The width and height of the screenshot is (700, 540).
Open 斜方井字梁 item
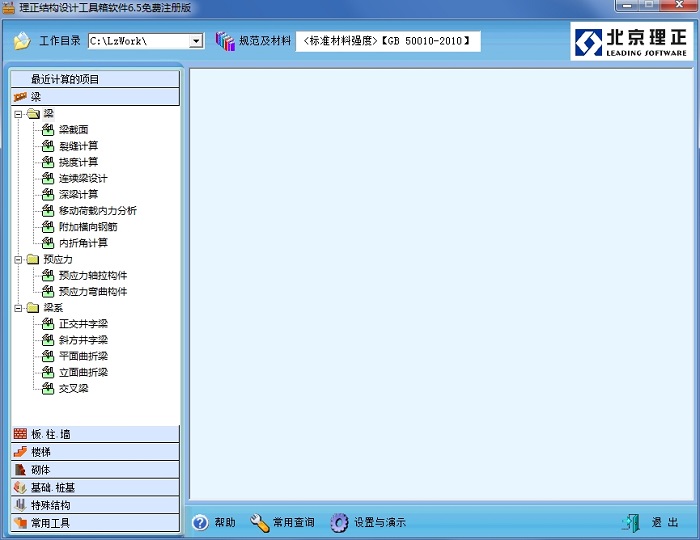point(83,340)
